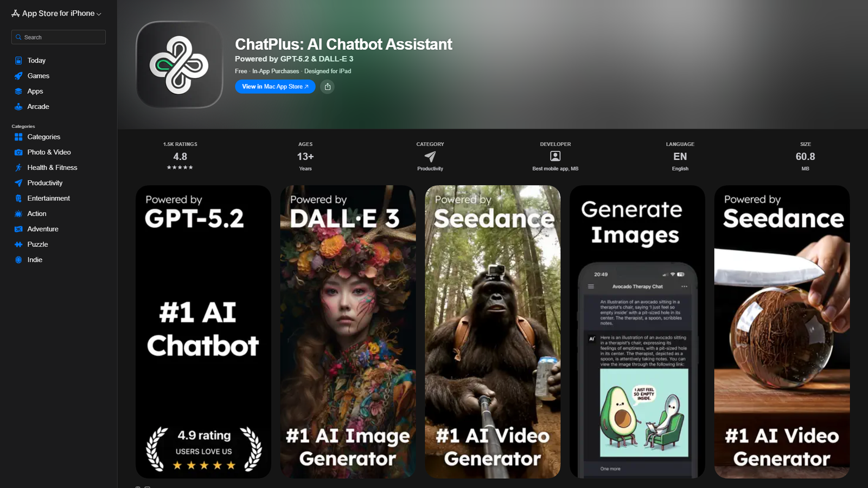Click the share icon button

click(x=327, y=87)
